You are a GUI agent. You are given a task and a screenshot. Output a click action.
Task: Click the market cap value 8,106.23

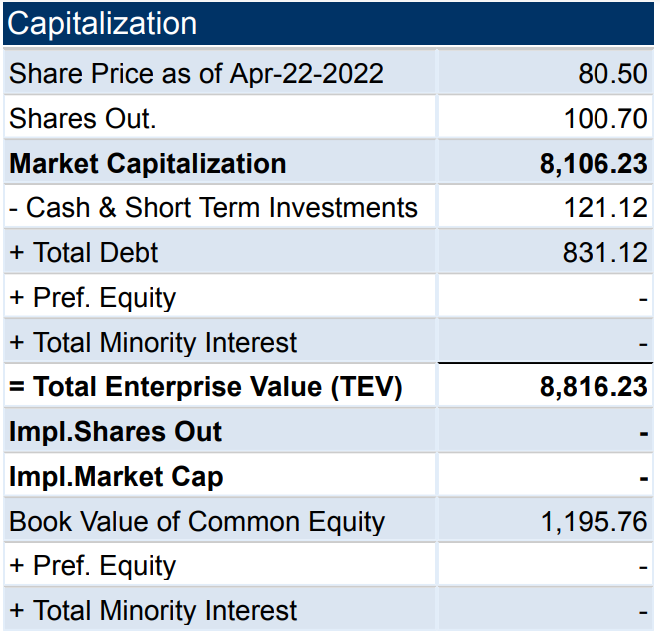[x=594, y=163]
